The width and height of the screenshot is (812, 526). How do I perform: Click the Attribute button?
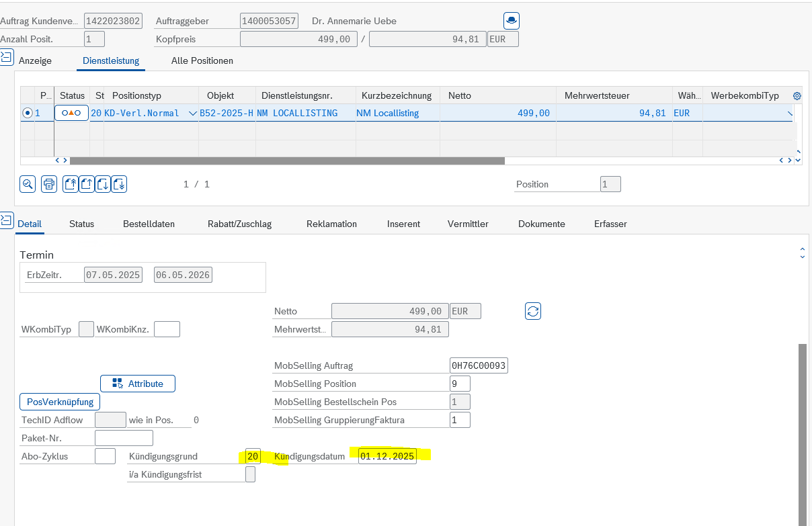pyautogui.click(x=138, y=384)
